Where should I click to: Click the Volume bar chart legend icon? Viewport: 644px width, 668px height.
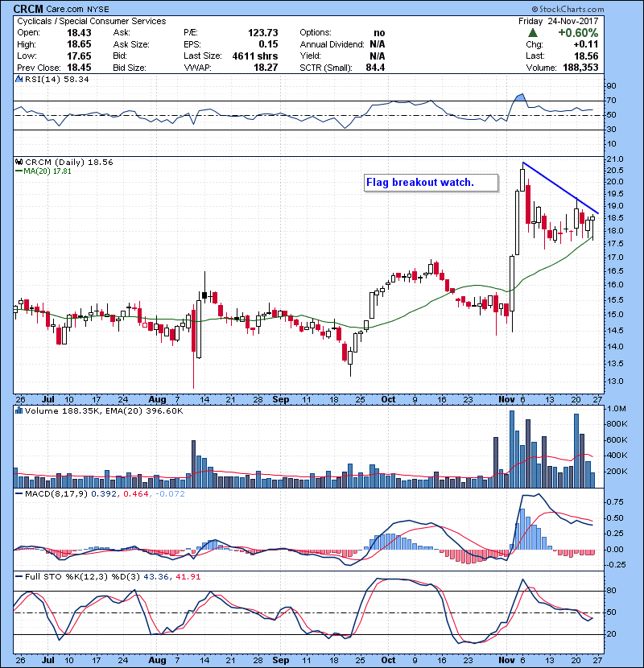pos(19,410)
